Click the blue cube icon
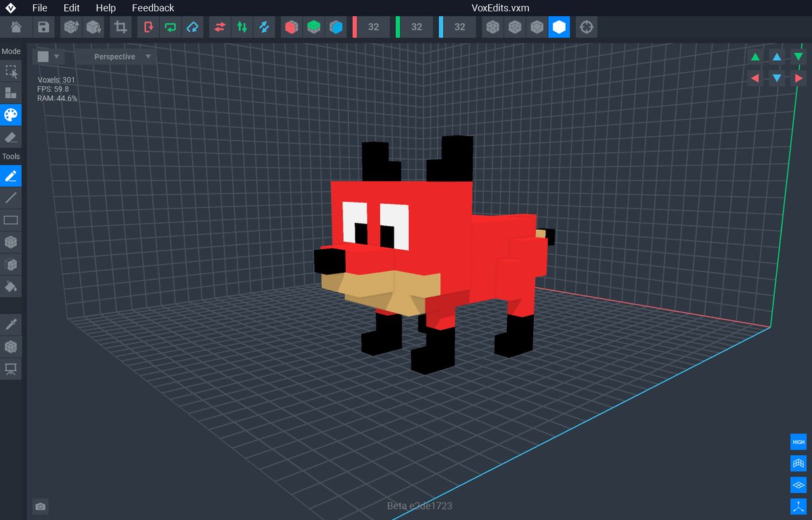The width and height of the screenshot is (812, 520). point(336,28)
